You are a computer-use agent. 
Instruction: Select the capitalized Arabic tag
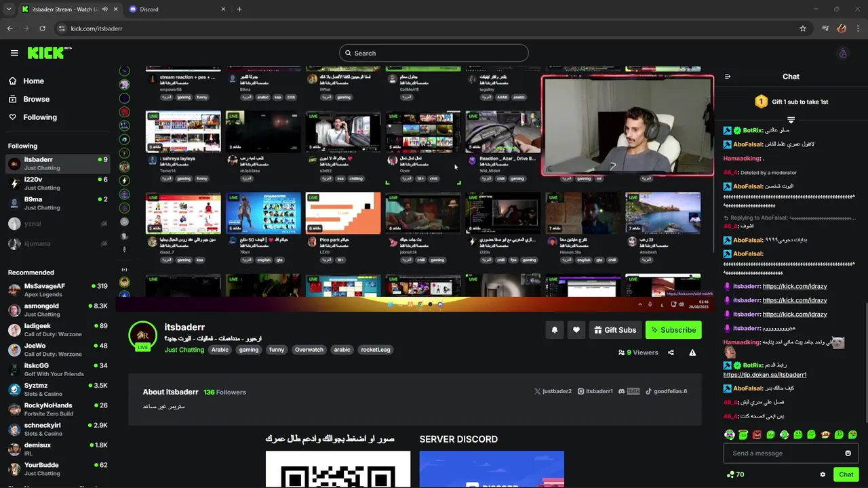coord(220,350)
